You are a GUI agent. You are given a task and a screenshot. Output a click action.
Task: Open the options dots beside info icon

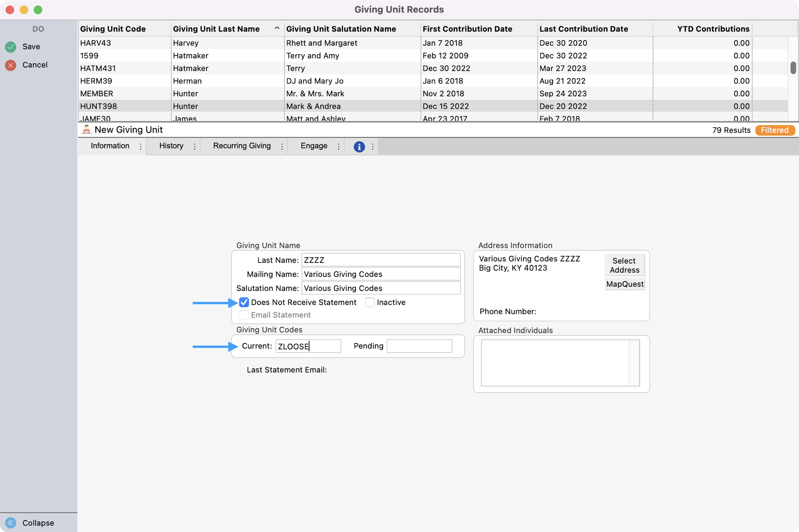click(373, 147)
